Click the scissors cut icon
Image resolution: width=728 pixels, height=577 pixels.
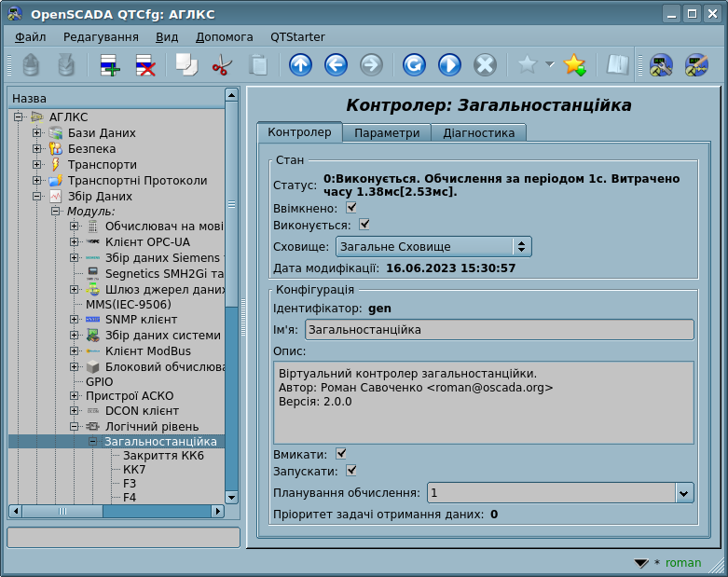222,65
